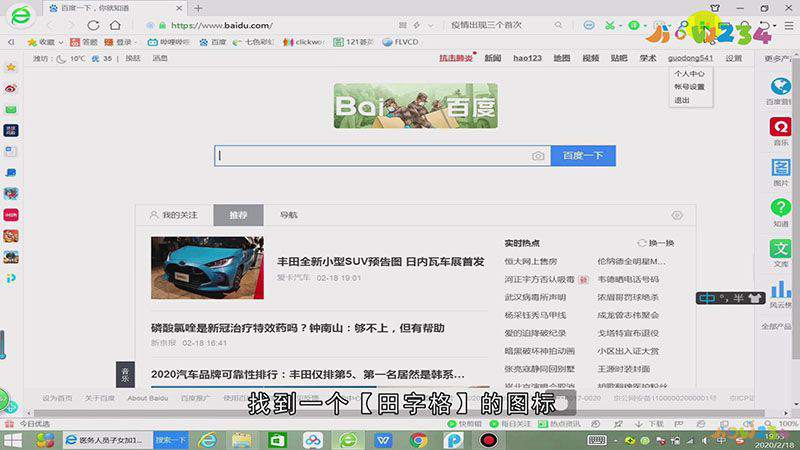Click the 换肤 link
Viewport: 800px width, 450px height.
coord(133,58)
